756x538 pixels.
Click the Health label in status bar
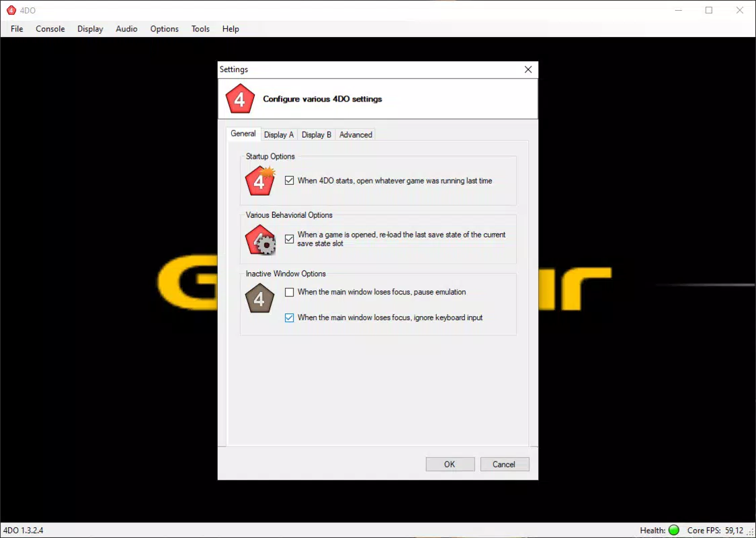point(653,531)
